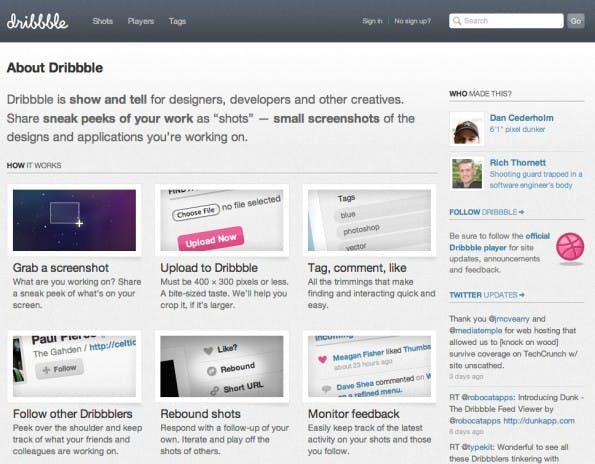This screenshot has width=595, height=464.
Task: Click the Twitter Updates heading link
Action: point(487,295)
